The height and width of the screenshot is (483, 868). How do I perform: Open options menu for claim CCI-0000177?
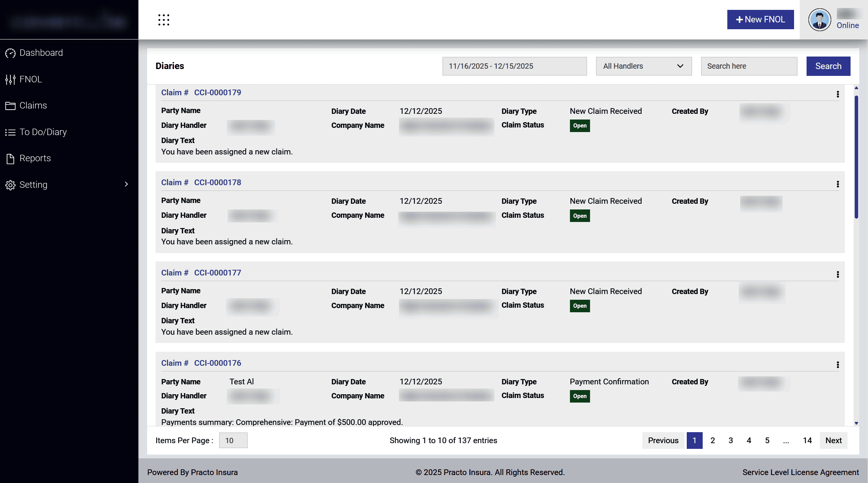tap(837, 274)
